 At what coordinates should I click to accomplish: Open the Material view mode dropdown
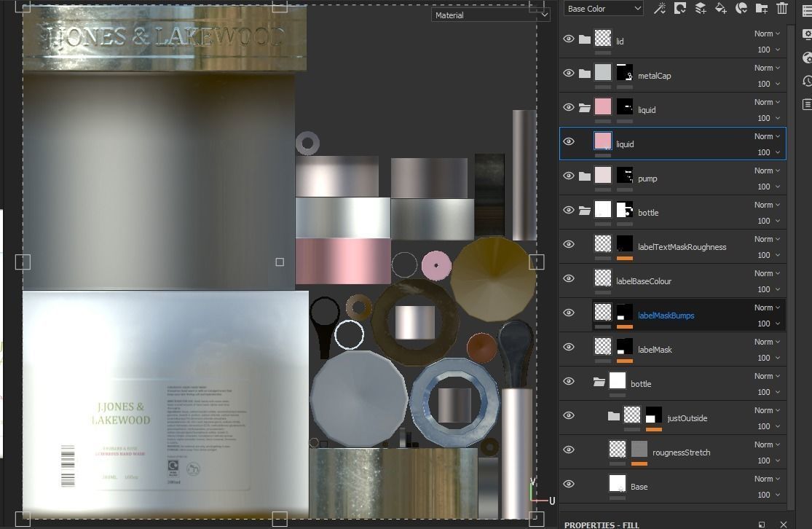pos(490,15)
